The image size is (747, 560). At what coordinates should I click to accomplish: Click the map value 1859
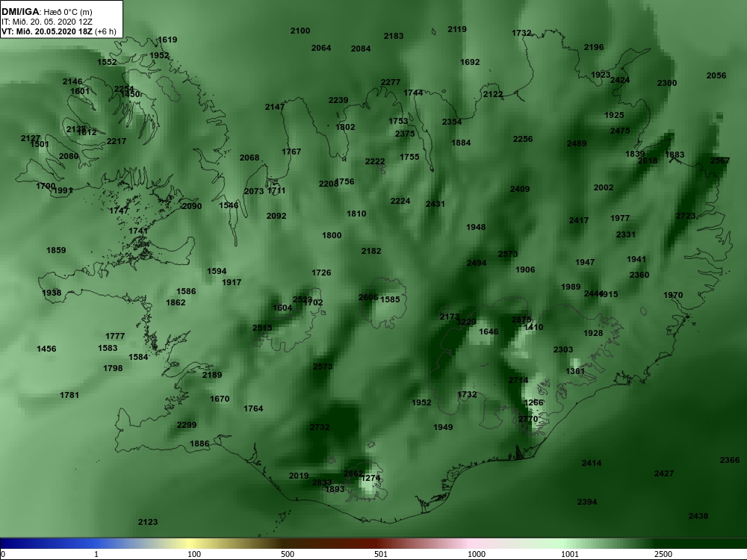pyautogui.click(x=56, y=250)
